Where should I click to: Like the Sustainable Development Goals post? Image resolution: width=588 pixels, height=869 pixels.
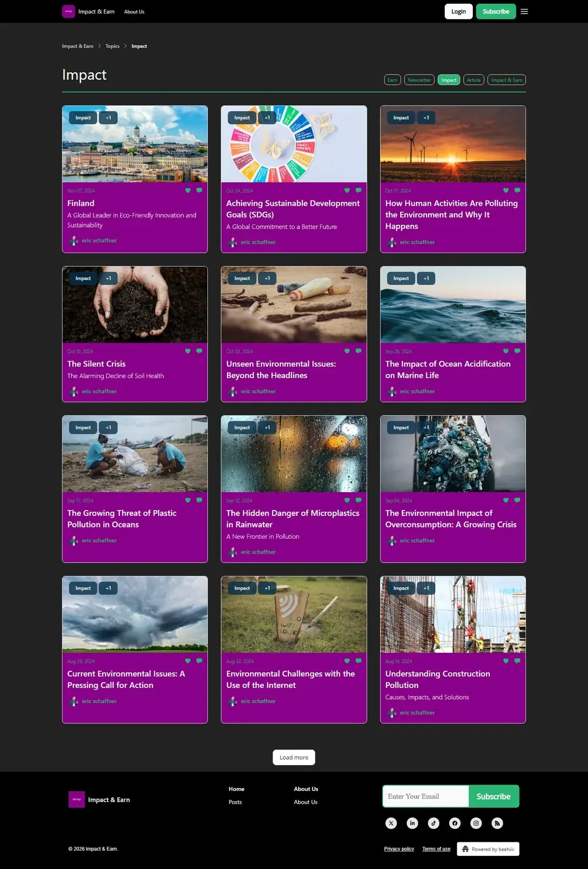(347, 191)
